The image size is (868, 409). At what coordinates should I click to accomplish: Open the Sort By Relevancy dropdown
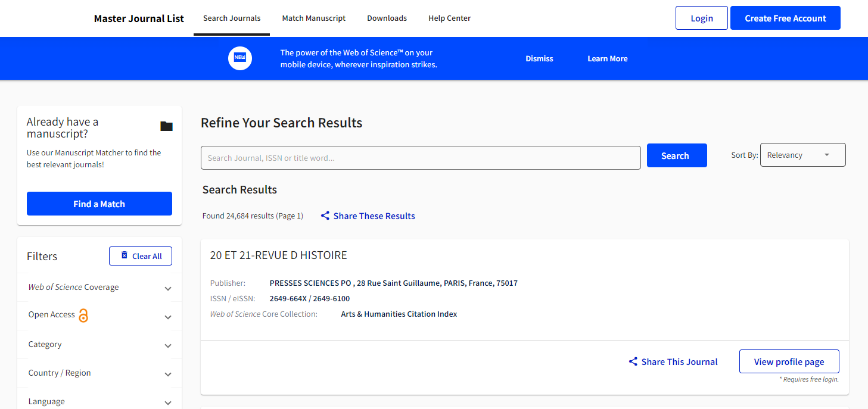(802, 155)
